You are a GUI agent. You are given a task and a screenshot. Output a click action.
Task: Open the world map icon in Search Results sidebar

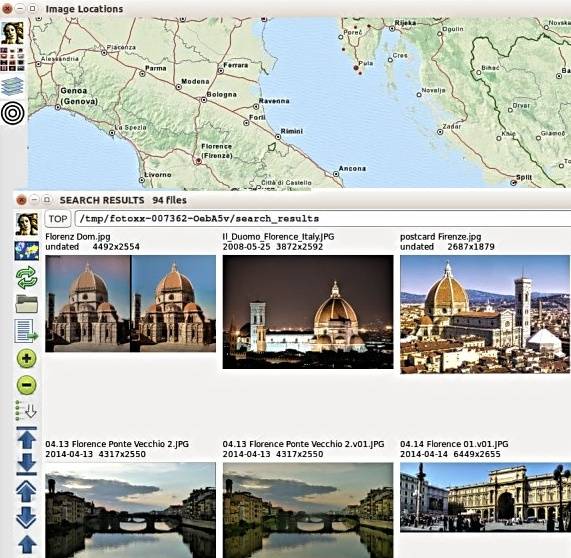click(x=26, y=251)
